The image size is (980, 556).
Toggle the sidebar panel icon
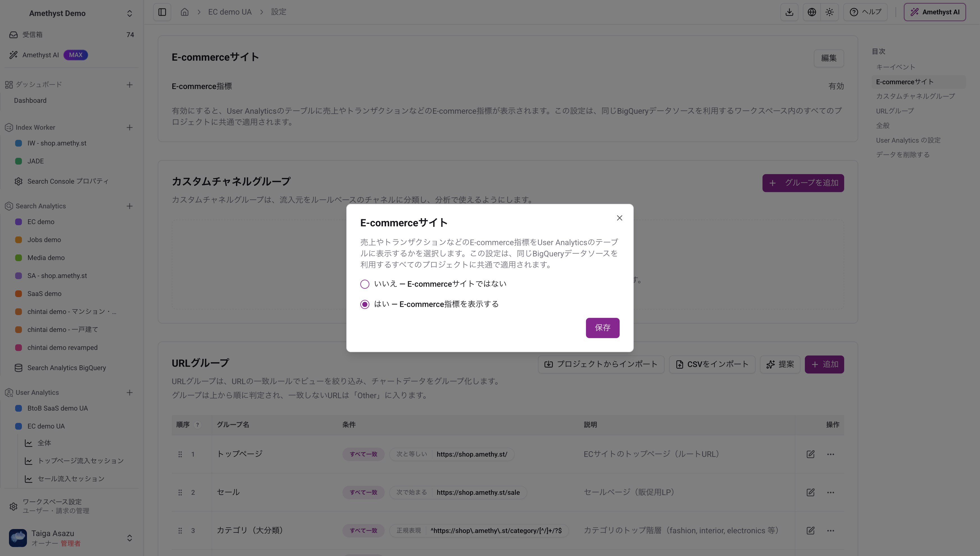[x=162, y=12]
